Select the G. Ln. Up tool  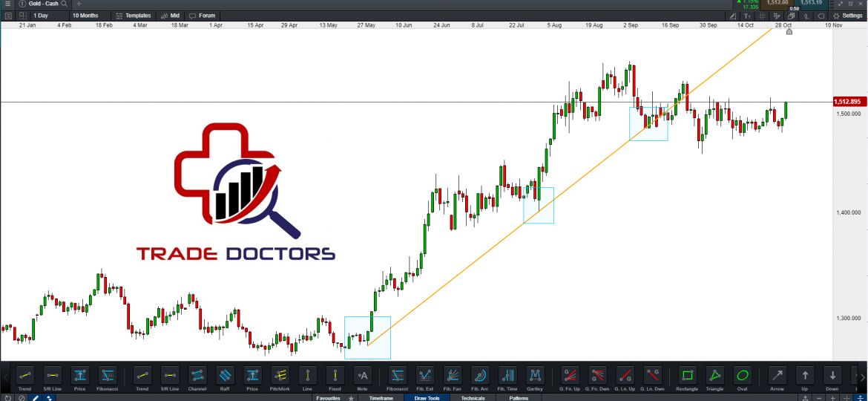625,376
